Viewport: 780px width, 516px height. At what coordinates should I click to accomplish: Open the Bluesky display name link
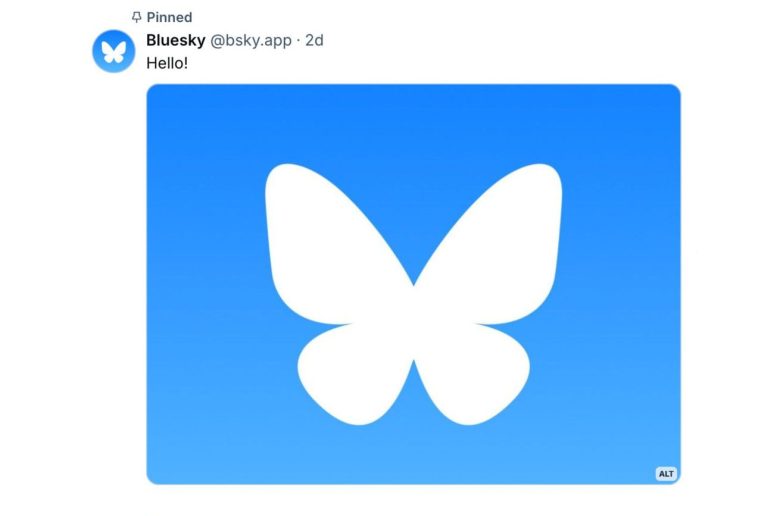[x=176, y=40]
